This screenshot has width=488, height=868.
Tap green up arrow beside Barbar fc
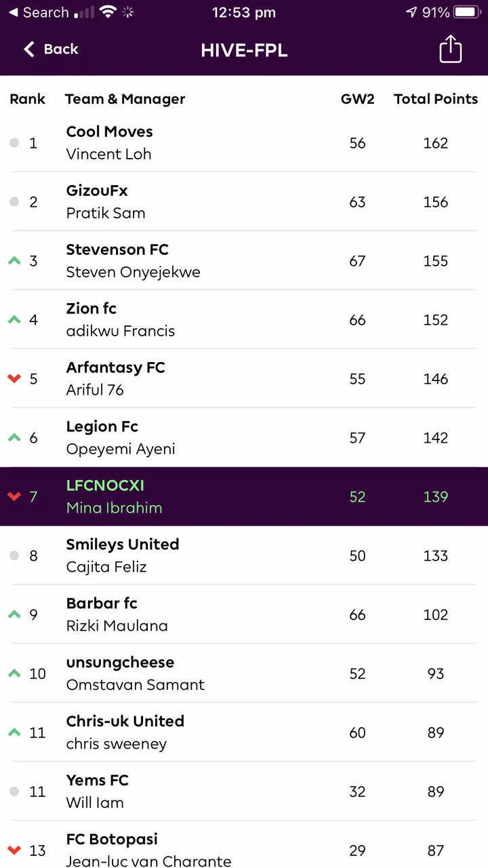click(14, 614)
